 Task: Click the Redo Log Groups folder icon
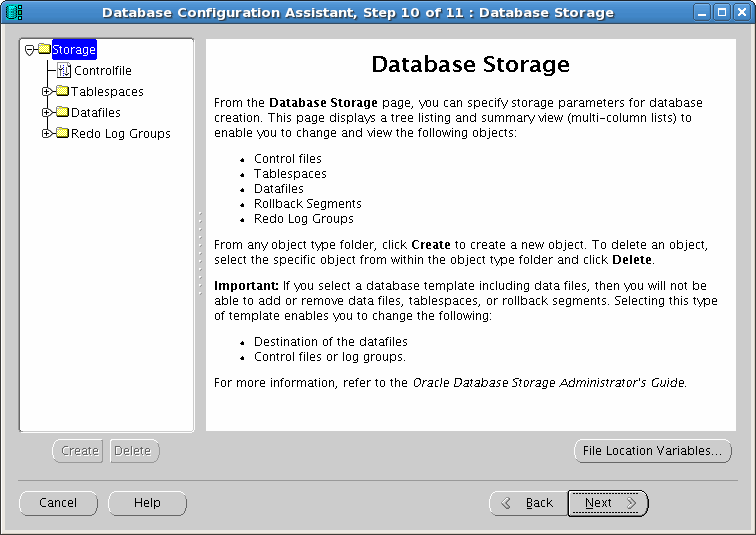pos(62,134)
